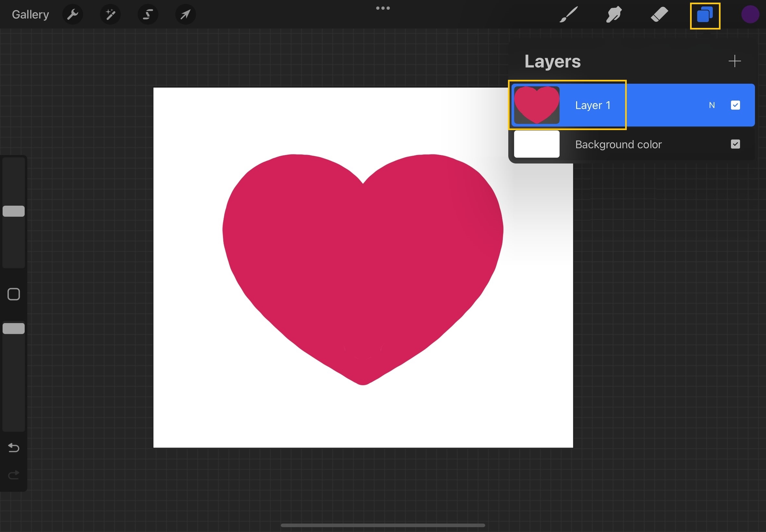Open blend mode N on Layer 1

pos(712,105)
